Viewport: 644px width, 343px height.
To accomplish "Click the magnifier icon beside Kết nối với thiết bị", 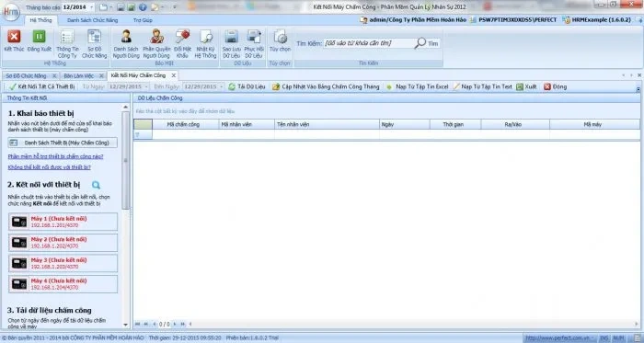I will [x=96, y=185].
